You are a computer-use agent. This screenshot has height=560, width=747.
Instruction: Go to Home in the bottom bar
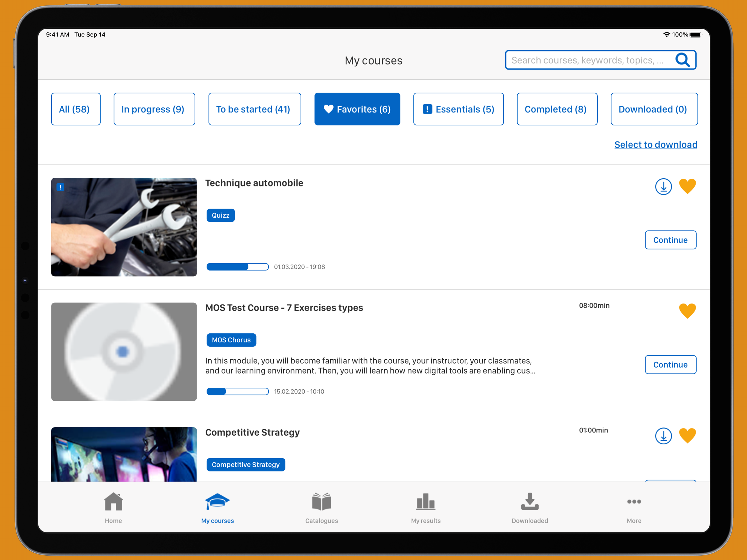pos(113,508)
